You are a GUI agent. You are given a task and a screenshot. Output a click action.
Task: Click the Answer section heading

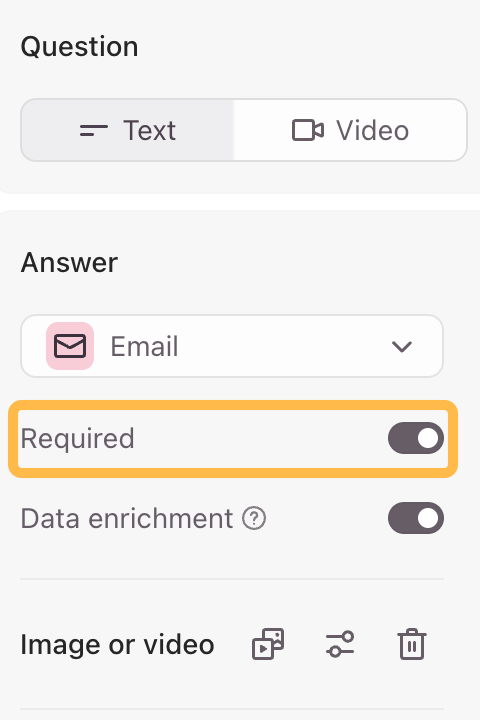tap(69, 262)
